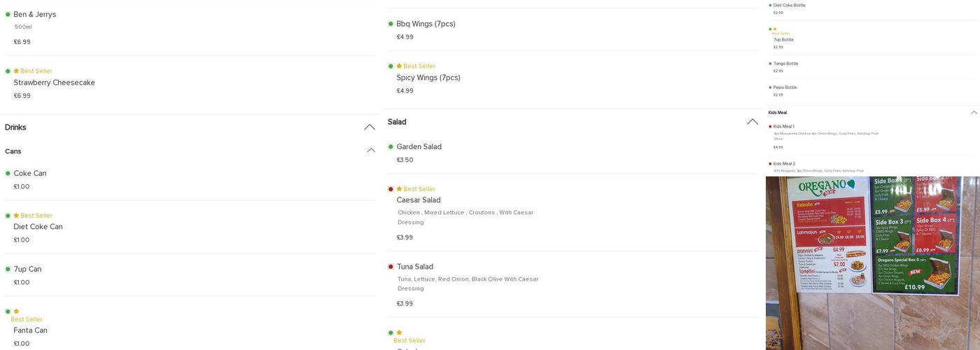Click the Best Seller star above Spicy Wings
Screen dimensions: 980x350
coord(399,66)
